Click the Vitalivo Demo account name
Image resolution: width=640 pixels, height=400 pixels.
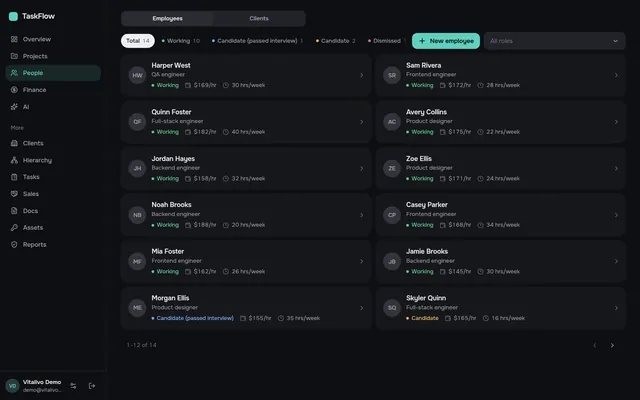coord(42,382)
